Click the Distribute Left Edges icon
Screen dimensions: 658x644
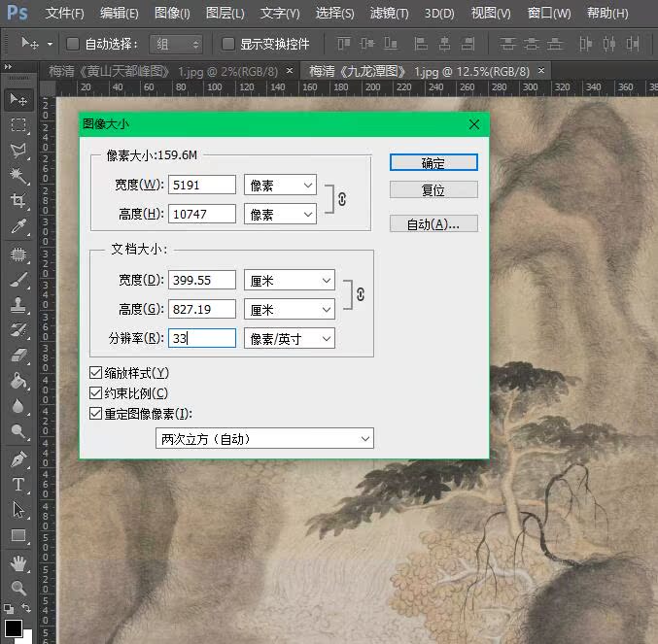585,43
